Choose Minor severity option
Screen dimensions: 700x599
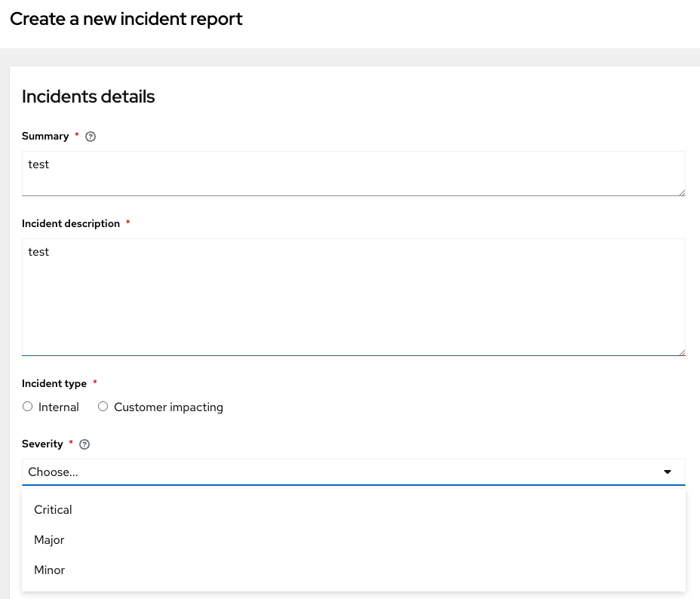[x=50, y=570]
